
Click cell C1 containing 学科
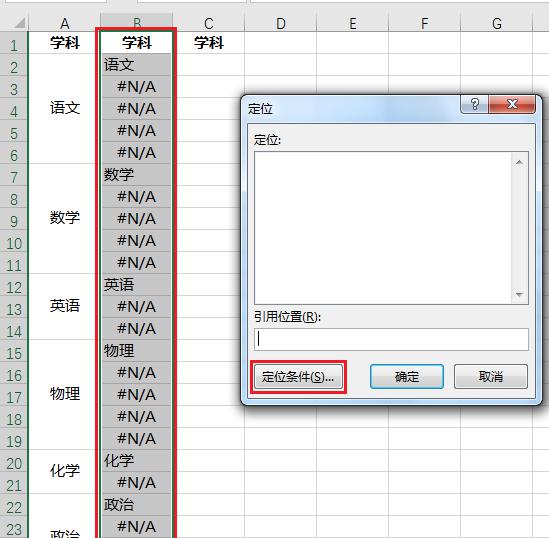point(209,43)
